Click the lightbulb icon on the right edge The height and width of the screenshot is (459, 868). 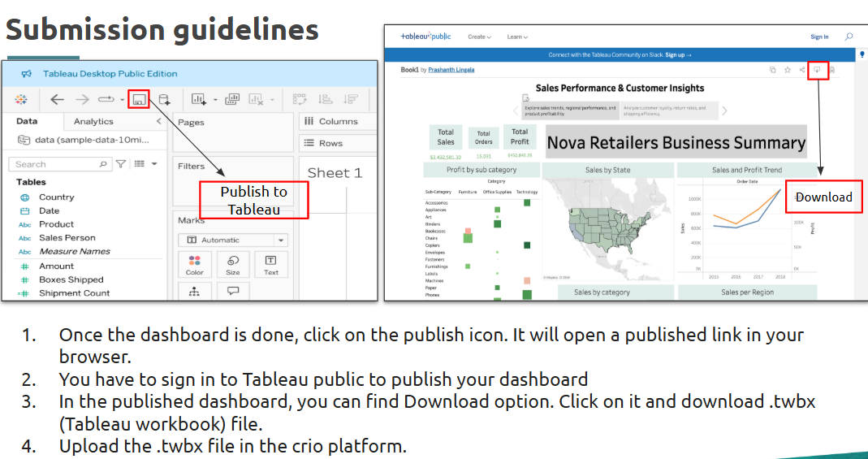(x=862, y=54)
